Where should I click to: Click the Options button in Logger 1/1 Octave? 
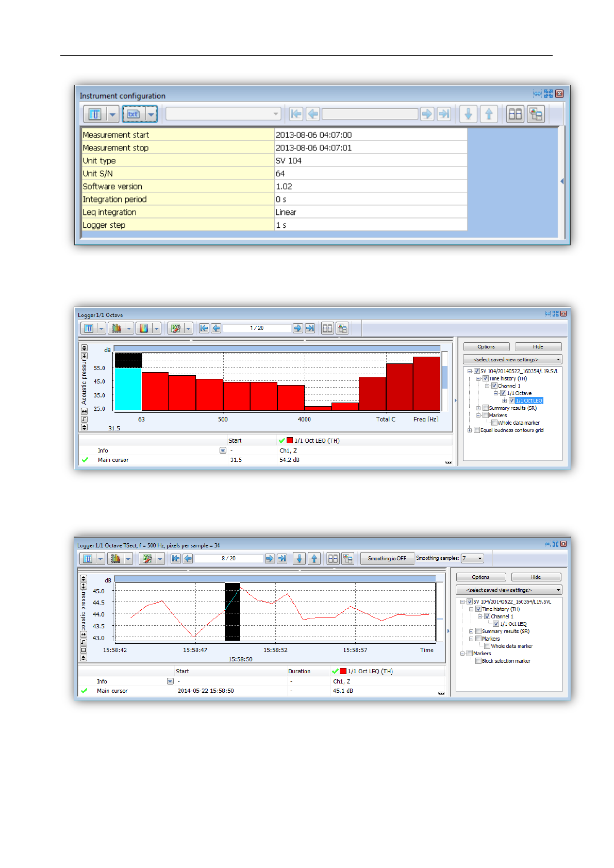pyautogui.click(x=486, y=347)
